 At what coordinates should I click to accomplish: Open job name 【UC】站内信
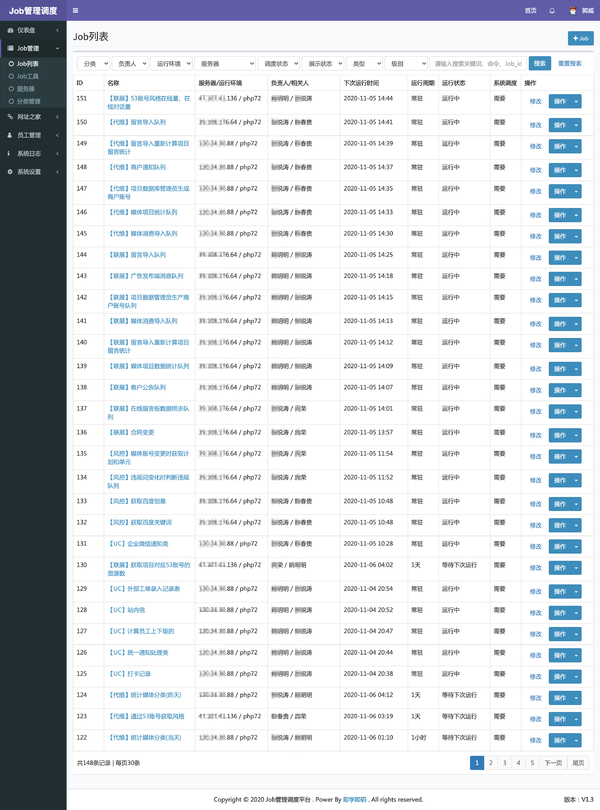click(126, 610)
